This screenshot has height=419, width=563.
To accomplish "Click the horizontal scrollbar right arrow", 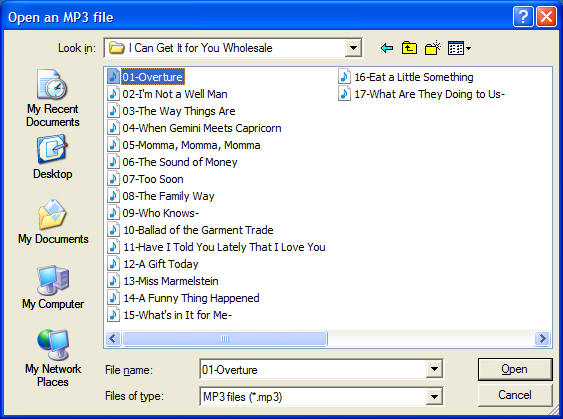I will pos(542,338).
